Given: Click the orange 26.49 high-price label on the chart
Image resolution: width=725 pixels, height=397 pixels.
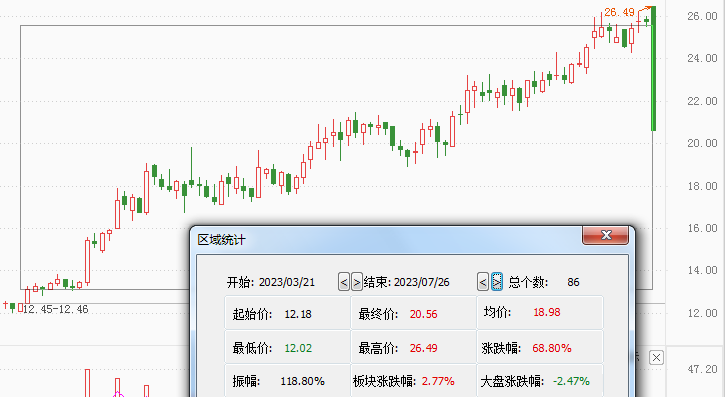Looking at the screenshot, I should click(x=619, y=12).
